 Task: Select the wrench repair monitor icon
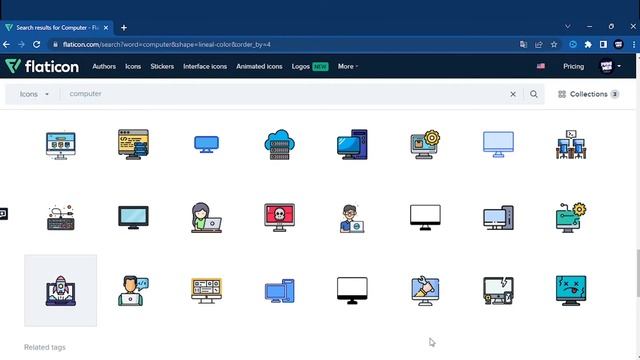click(425, 291)
